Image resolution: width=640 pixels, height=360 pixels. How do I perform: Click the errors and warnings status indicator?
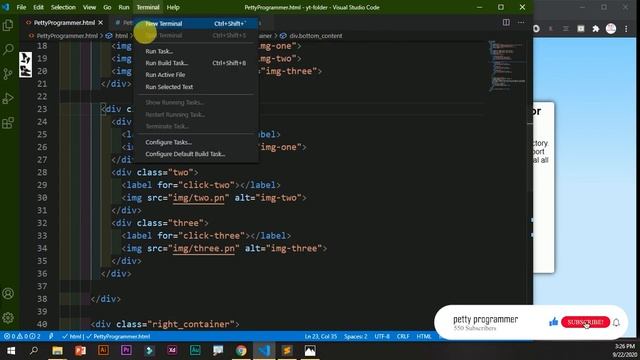pyautogui.click(x=22, y=336)
